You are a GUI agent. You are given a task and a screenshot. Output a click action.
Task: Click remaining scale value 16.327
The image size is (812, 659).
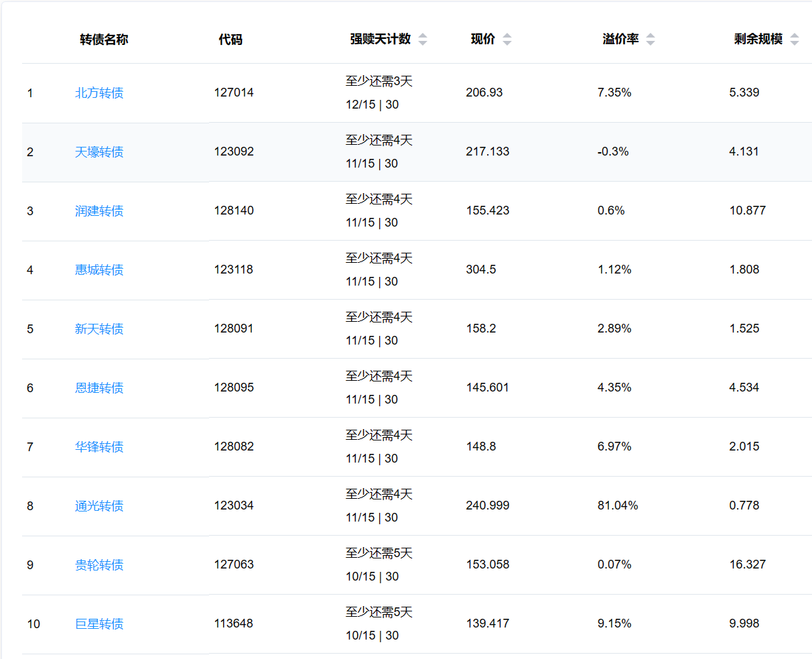pos(747,564)
